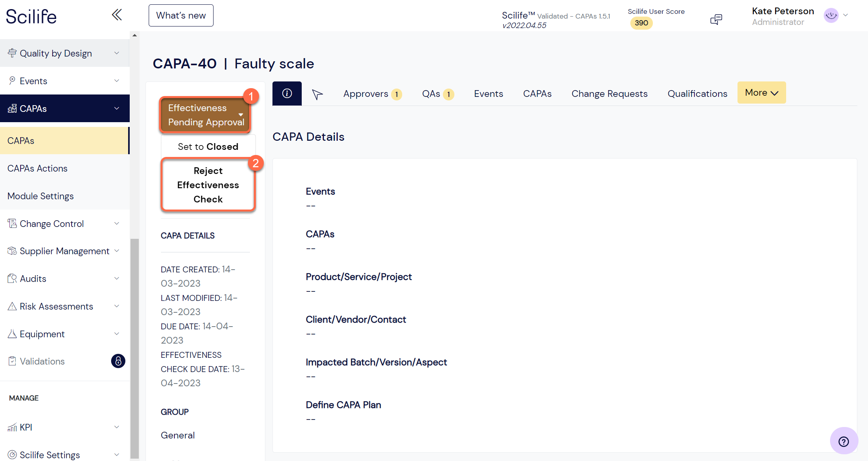Open the info tab icon
868x461 pixels.
287,93
